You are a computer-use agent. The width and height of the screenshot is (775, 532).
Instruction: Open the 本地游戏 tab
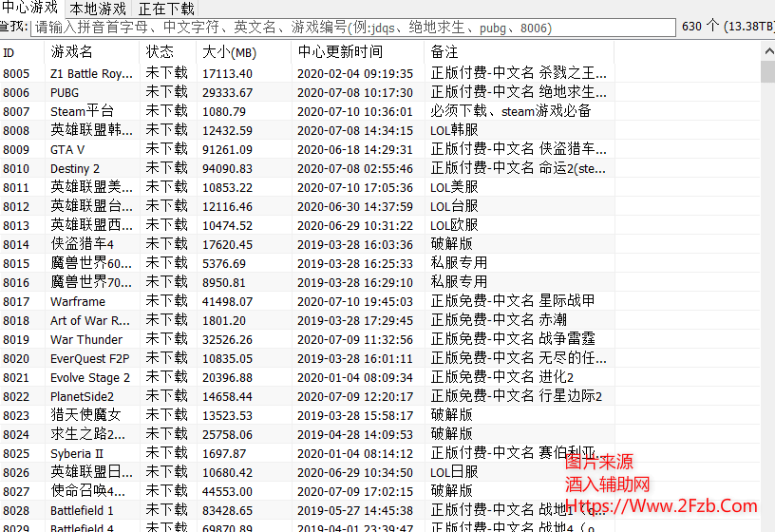click(98, 9)
